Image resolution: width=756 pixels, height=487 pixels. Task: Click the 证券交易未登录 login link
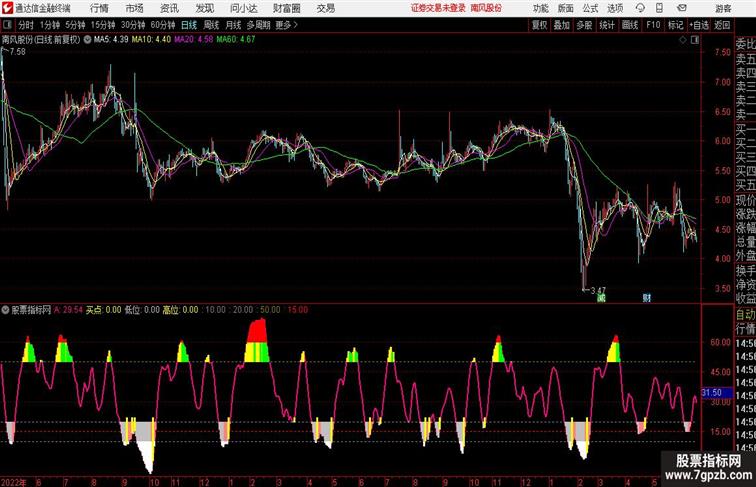(x=438, y=8)
